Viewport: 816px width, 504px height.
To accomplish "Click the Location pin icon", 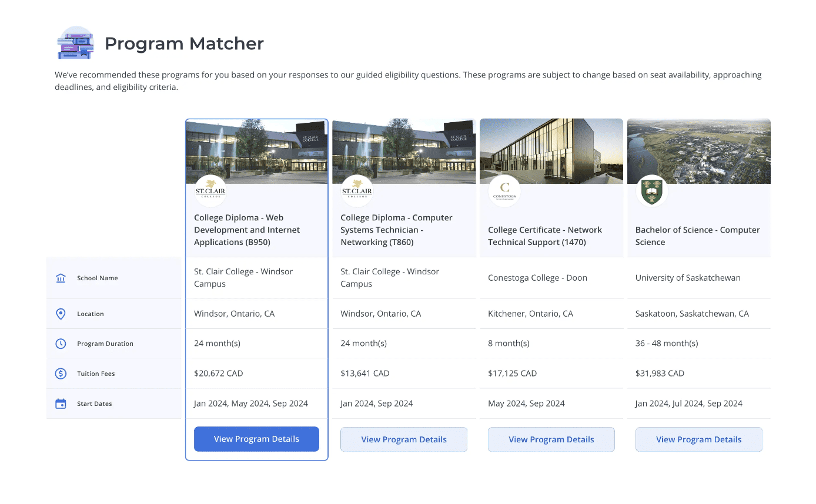I will (x=61, y=314).
